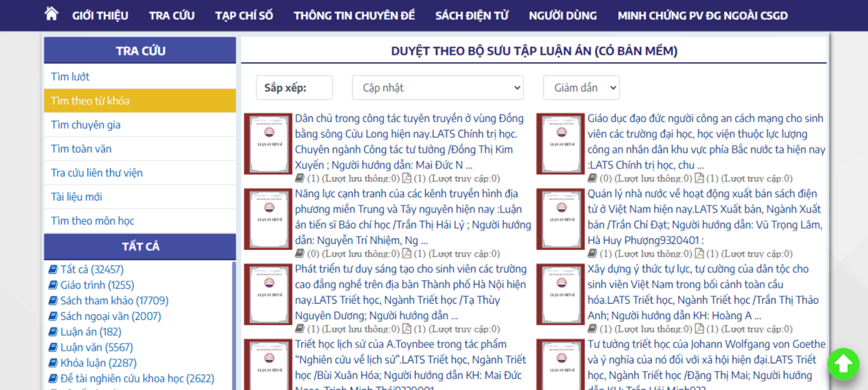Click the cover thumbnail of Xây dựng ý thức thesis
The height and width of the screenshot is (390, 868).
click(561, 294)
